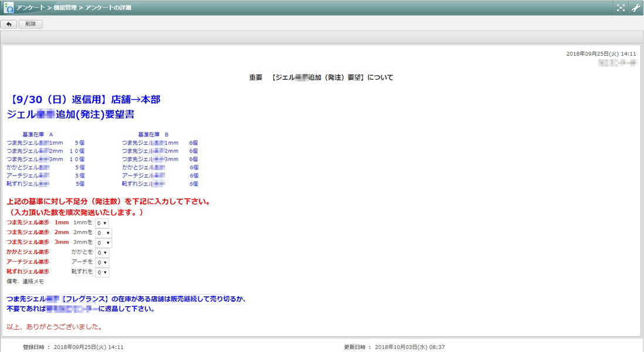Open the 3mmを quantity dropdown

(103, 243)
